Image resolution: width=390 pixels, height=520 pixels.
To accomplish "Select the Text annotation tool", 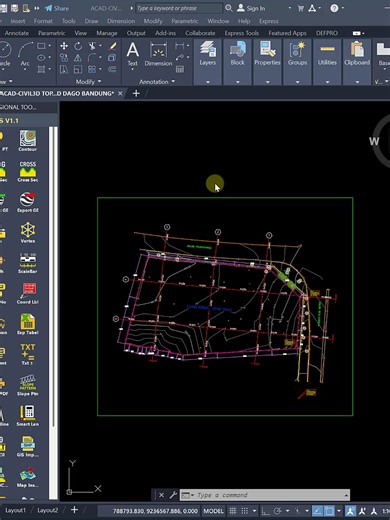I will pos(132,54).
